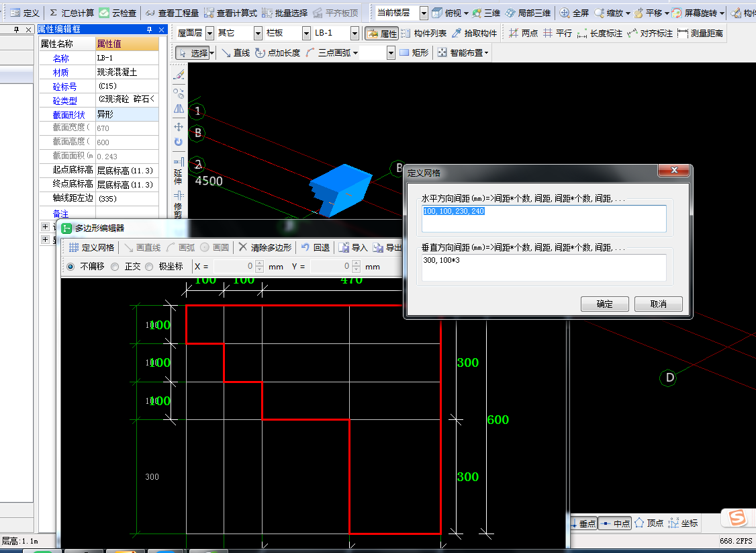Switch to 全屏 full screen

pyautogui.click(x=574, y=13)
